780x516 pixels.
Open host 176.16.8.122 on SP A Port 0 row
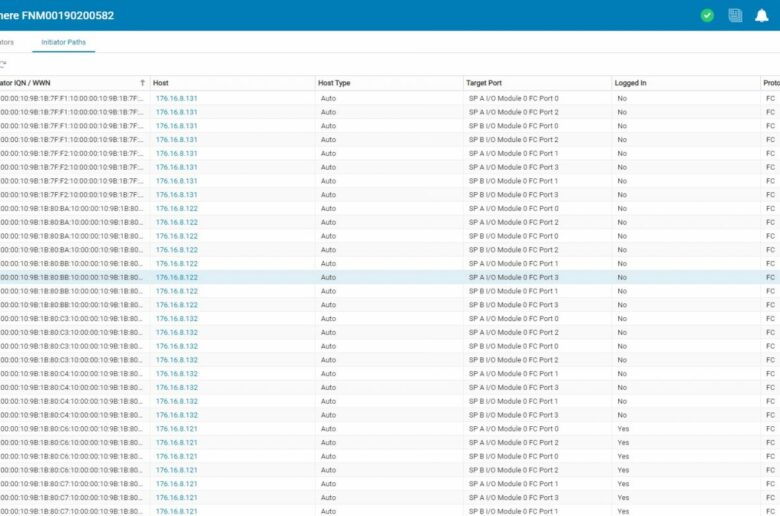(x=177, y=208)
